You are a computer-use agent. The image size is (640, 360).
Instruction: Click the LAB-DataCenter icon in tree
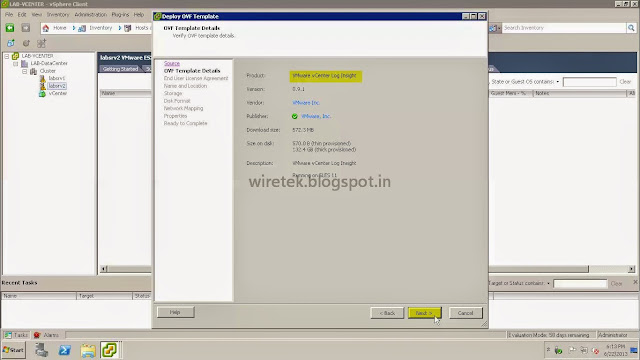(24, 63)
